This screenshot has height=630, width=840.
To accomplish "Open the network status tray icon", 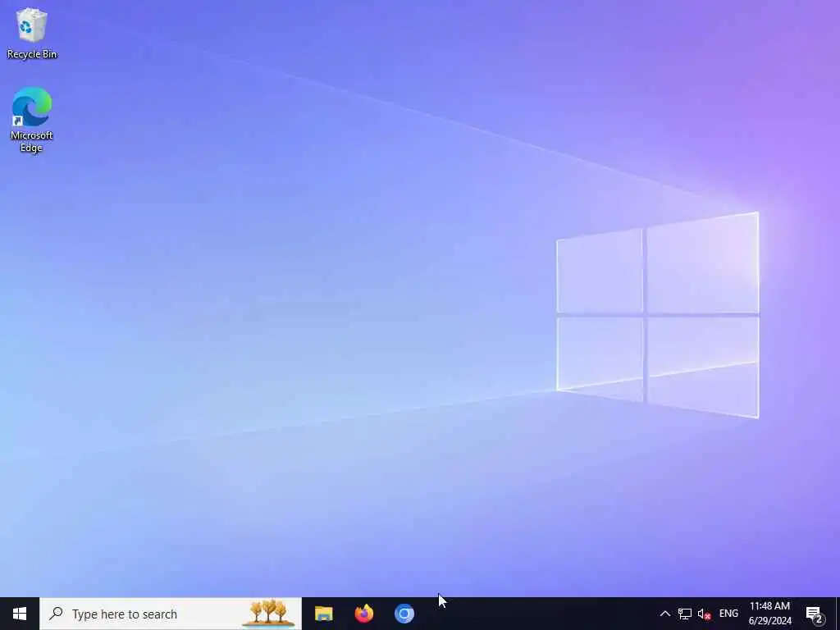I will 685,614.
